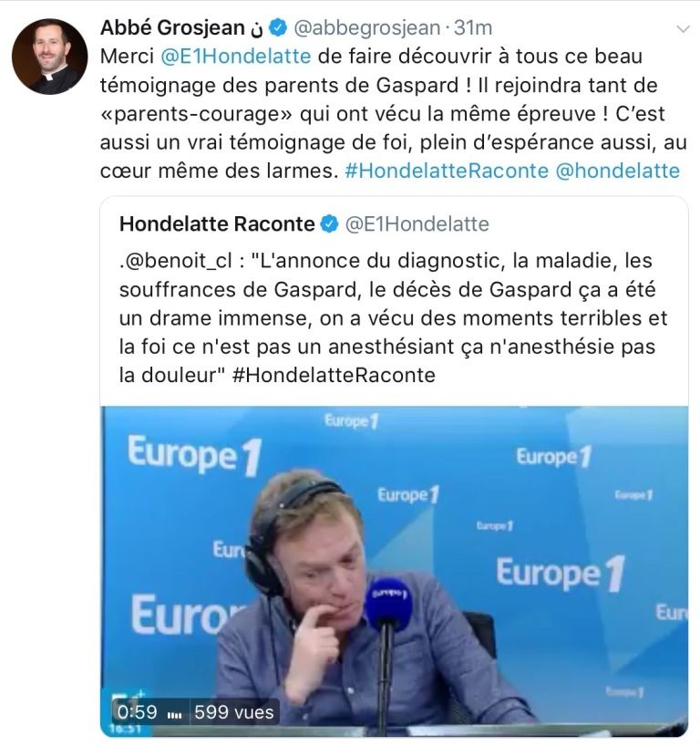Click the 0:59 video duration badge
Viewport: 700px width, 747px height.
[x=137, y=711]
